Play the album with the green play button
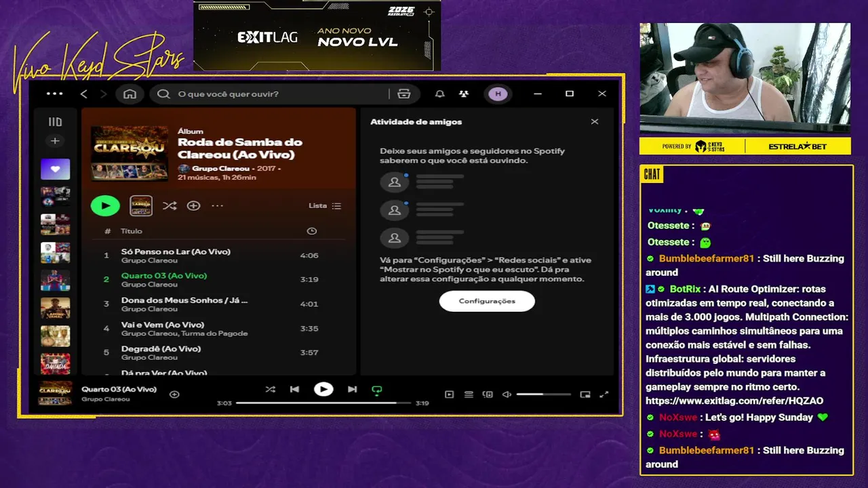868x488 pixels. tap(105, 205)
